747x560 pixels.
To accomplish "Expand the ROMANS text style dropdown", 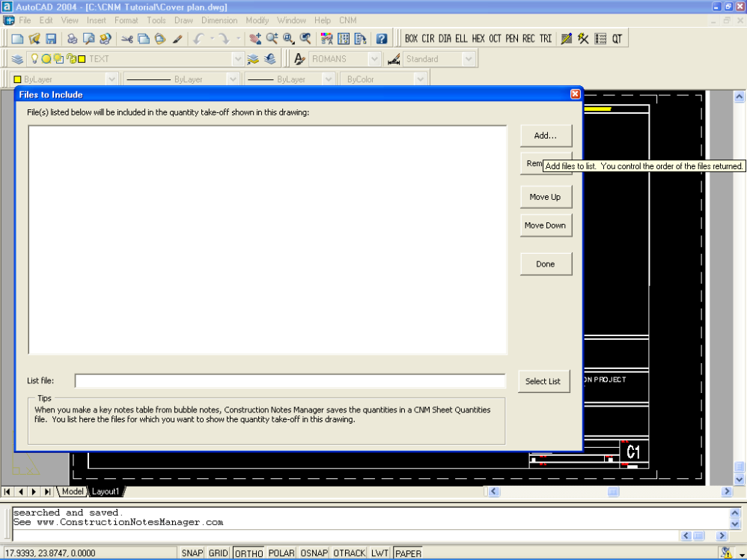I will tap(374, 59).
